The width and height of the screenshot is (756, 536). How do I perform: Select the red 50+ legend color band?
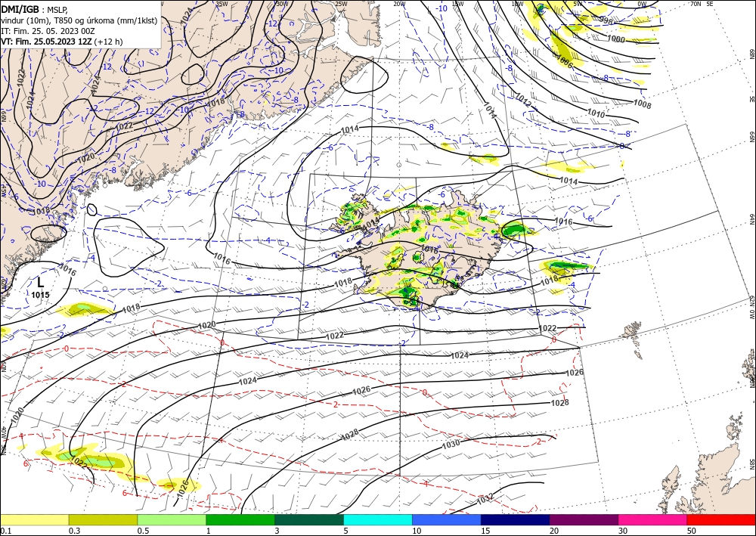[x=721, y=519]
